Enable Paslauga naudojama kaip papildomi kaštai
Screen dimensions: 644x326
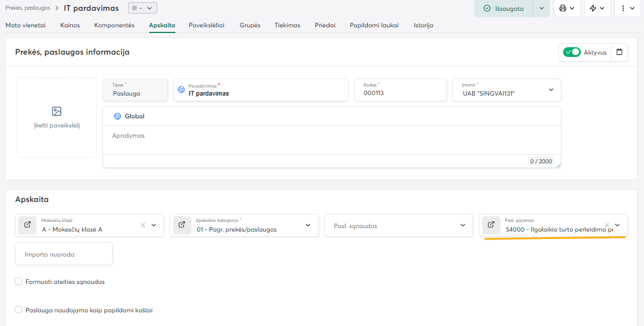click(x=19, y=310)
